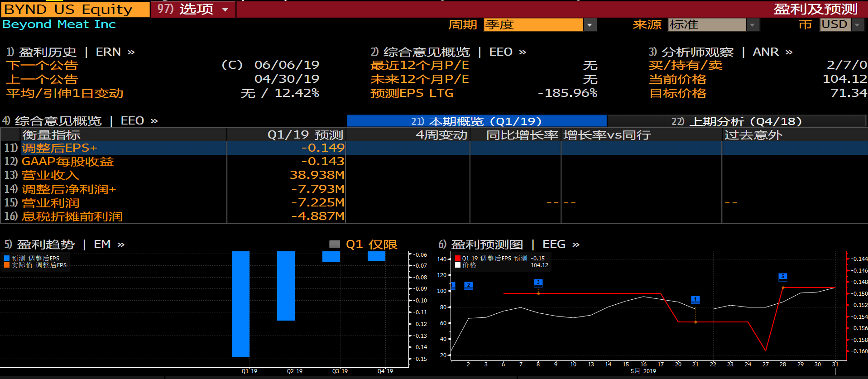Select row 12) GAAP每股收益
This screenshot has height=379, width=868.
(x=434, y=162)
